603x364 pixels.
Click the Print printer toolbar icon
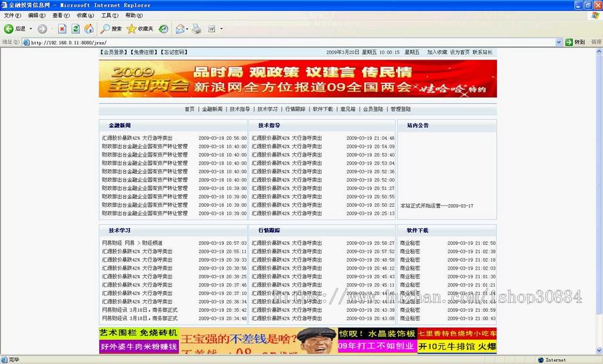pyautogui.click(x=196, y=29)
